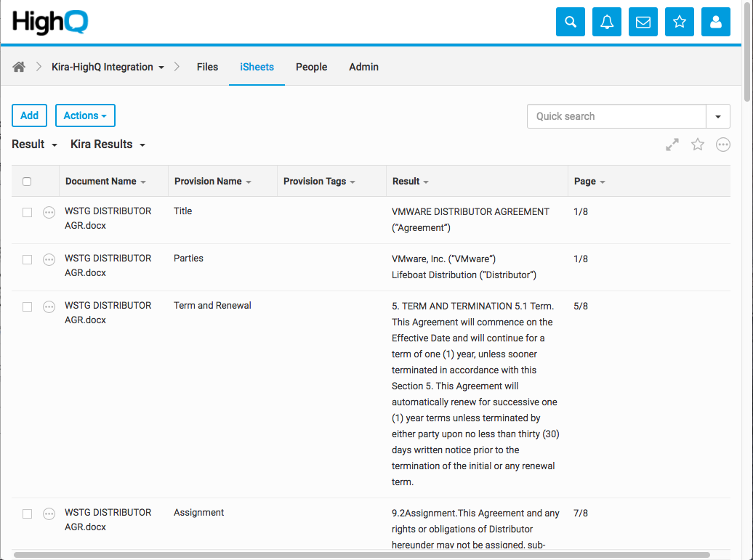Select 'Assignment' provision name cell
This screenshot has height=560, width=753.
click(x=199, y=513)
